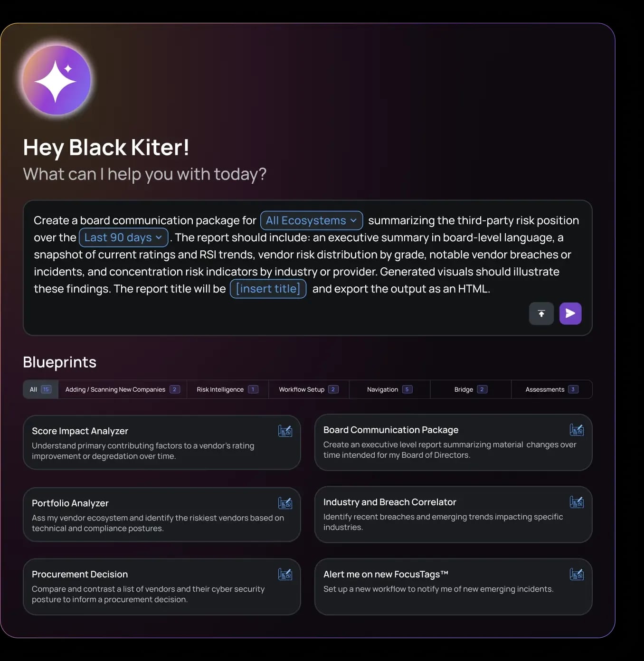This screenshot has width=644, height=661.
Task: View the Bridge blueprints tab
Action: pos(470,389)
